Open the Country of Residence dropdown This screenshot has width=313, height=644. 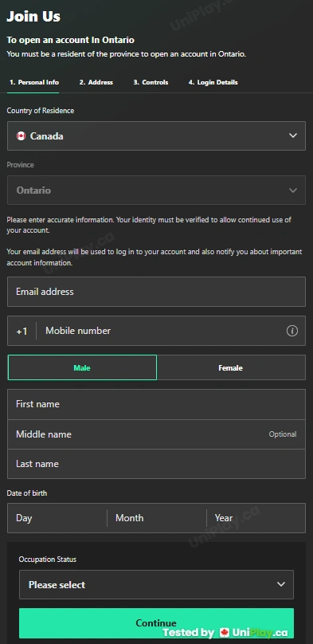156,136
